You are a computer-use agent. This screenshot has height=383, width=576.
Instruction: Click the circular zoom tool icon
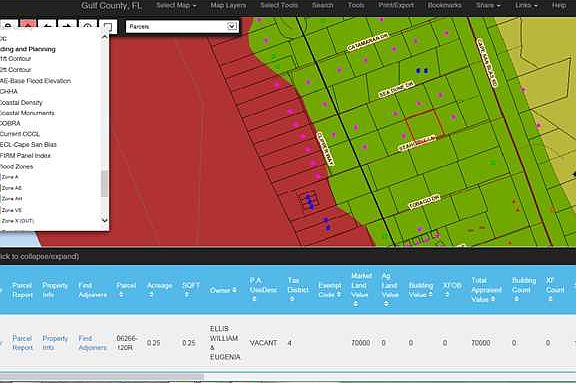click(x=87, y=26)
